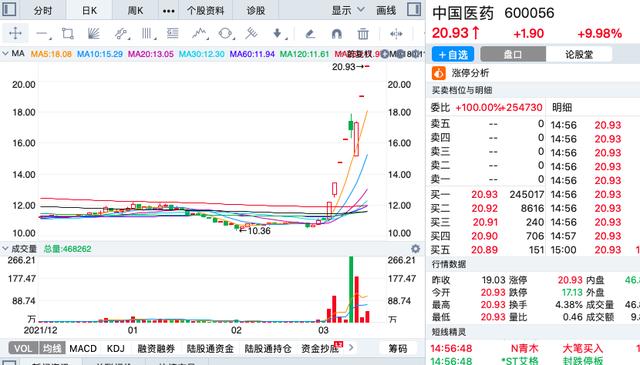Screen dimensions: 640x365
Task: Click the 买一 bid price 20.93
Action: [x=484, y=194]
